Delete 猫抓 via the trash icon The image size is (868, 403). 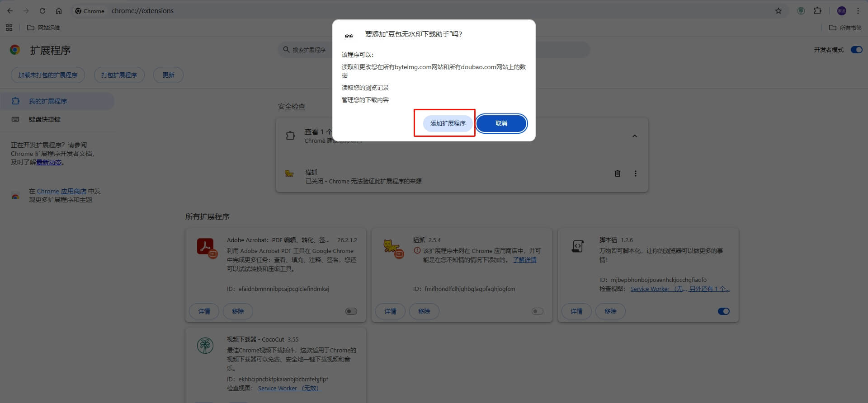pyautogui.click(x=618, y=173)
